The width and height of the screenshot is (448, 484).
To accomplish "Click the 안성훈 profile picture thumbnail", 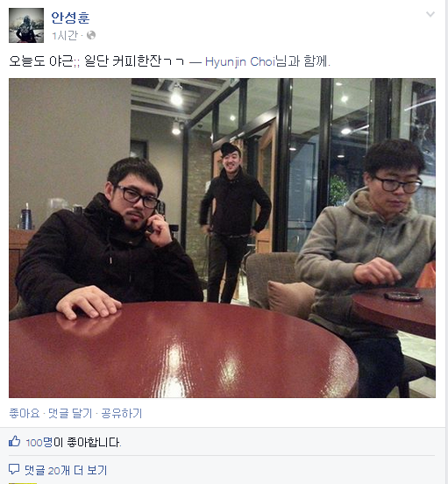I will [26, 25].
